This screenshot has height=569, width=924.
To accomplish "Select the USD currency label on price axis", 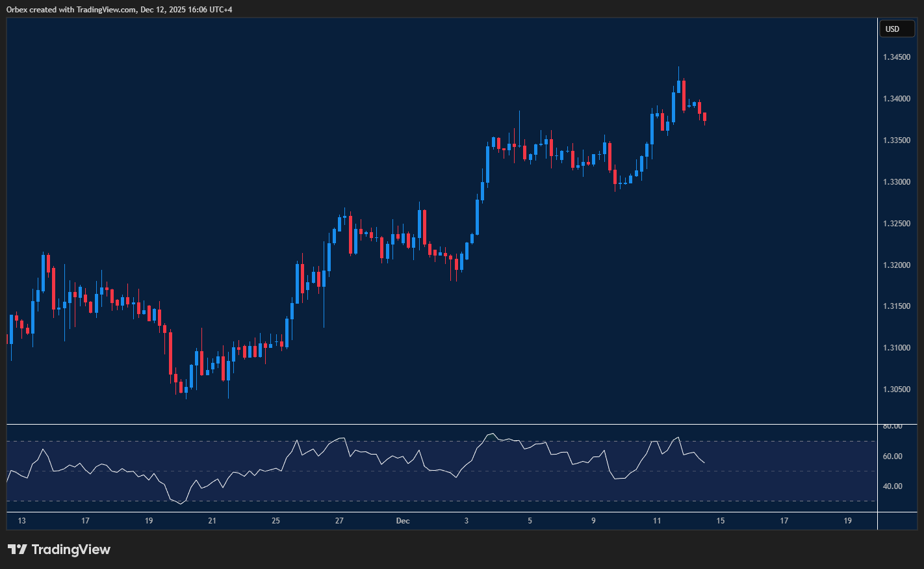I will [897, 29].
